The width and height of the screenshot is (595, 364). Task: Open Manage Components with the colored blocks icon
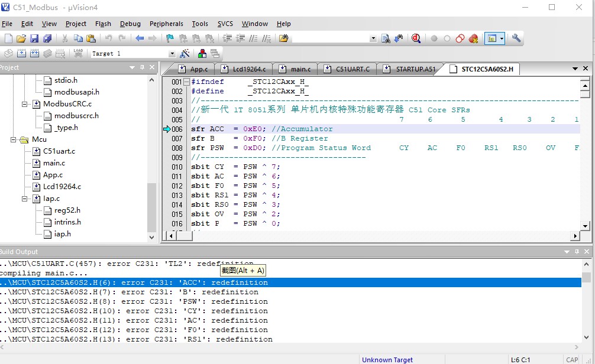[202, 53]
